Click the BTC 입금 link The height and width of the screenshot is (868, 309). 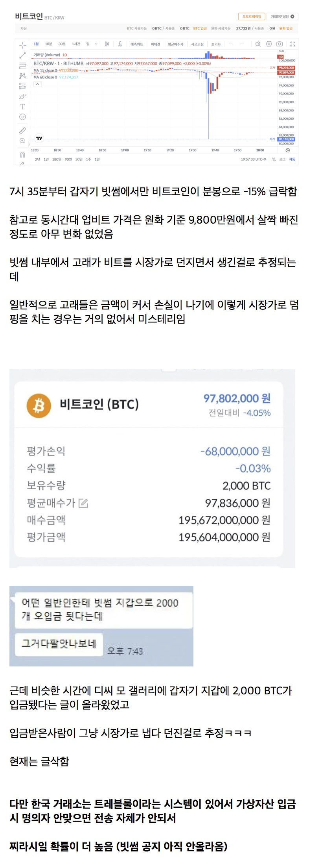point(200,29)
